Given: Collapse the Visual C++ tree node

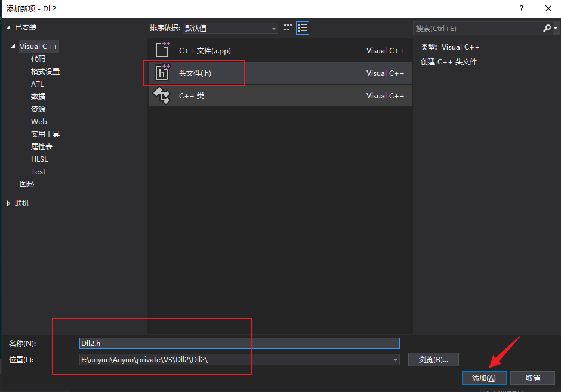Looking at the screenshot, I should pos(13,46).
